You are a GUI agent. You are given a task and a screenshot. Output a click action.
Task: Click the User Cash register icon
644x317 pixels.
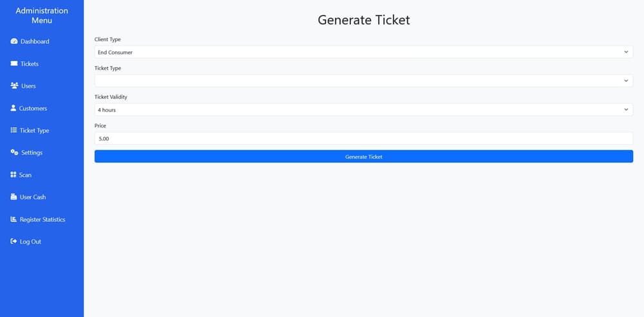pyautogui.click(x=14, y=197)
